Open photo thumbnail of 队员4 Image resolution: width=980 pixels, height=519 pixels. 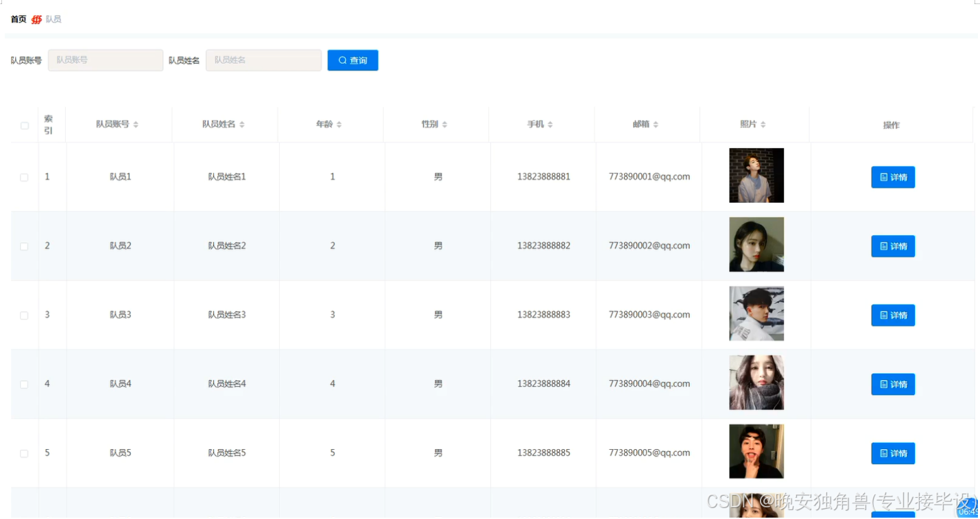tap(756, 383)
